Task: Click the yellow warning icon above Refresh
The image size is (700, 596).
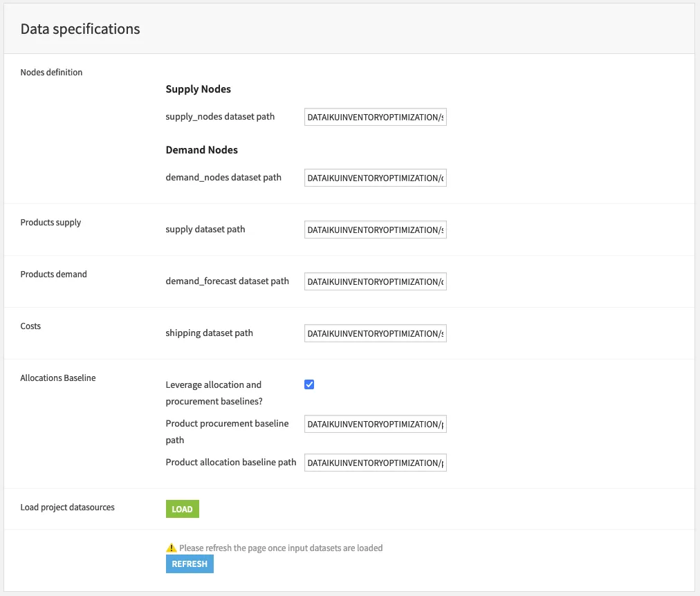Action: 172,548
